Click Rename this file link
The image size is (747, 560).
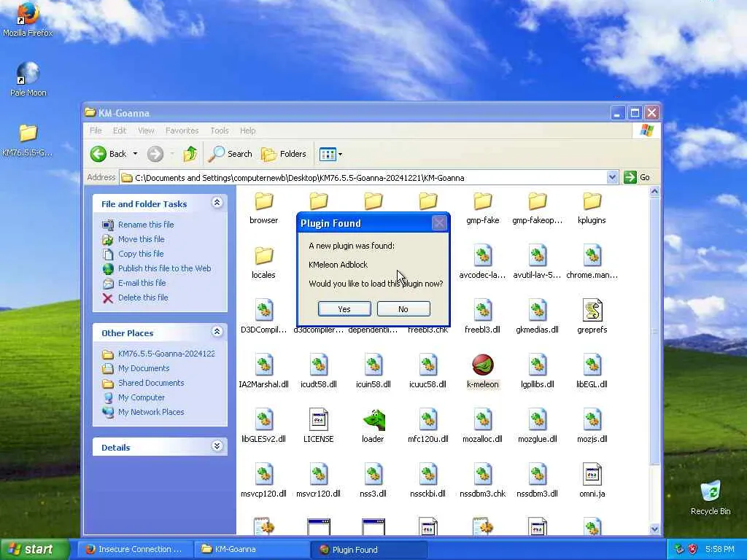click(146, 225)
